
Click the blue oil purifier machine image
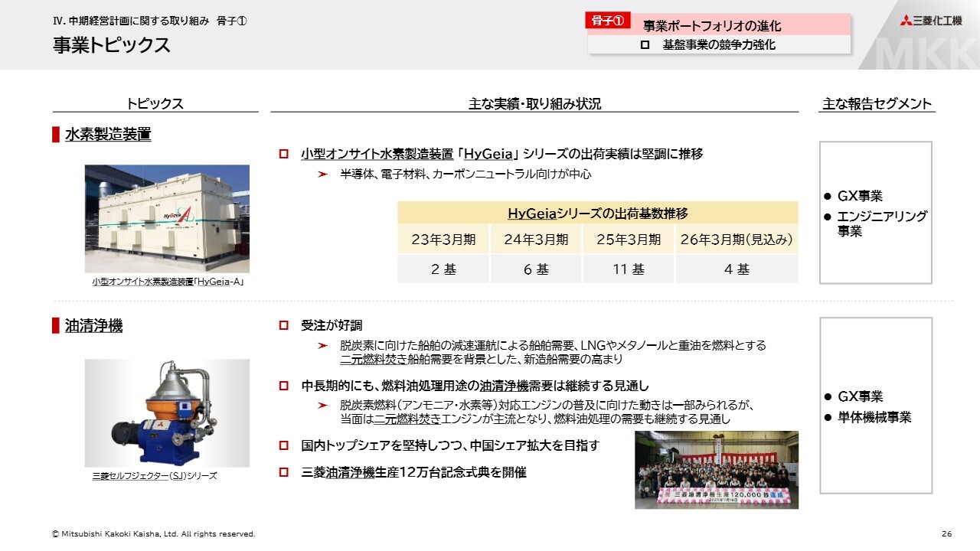tap(167, 413)
